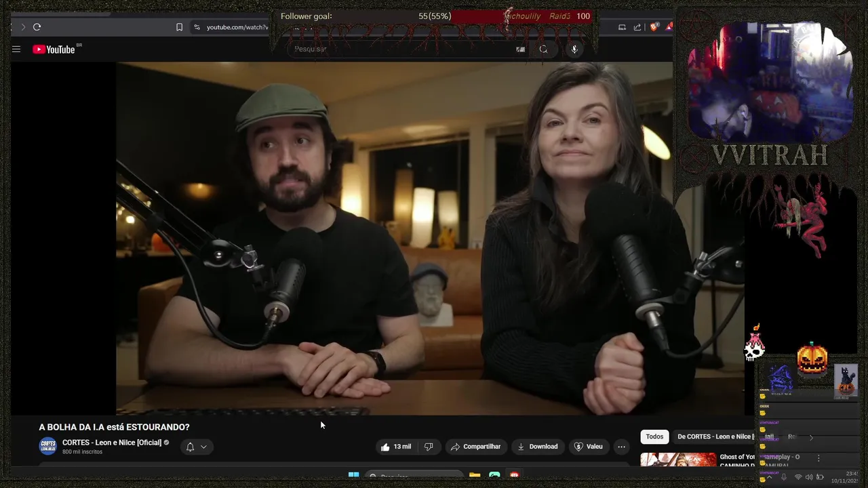Screen dimensions: 868x488
Task: Open the red app icon on the taskbar
Action: click(x=514, y=475)
